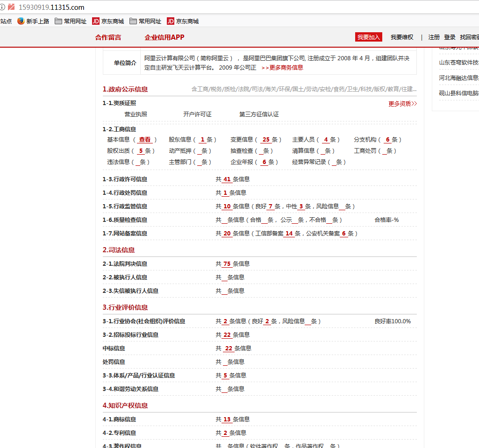This screenshot has height=448, width=479.
Task: Click the 4.知识产权信息 section heading
Action: [x=125, y=405]
